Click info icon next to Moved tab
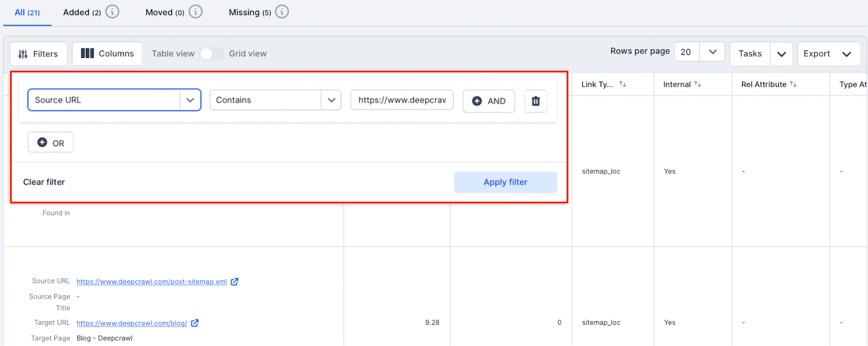Image resolution: width=868 pixels, height=346 pixels. pyautogui.click(x=195, y=11)
